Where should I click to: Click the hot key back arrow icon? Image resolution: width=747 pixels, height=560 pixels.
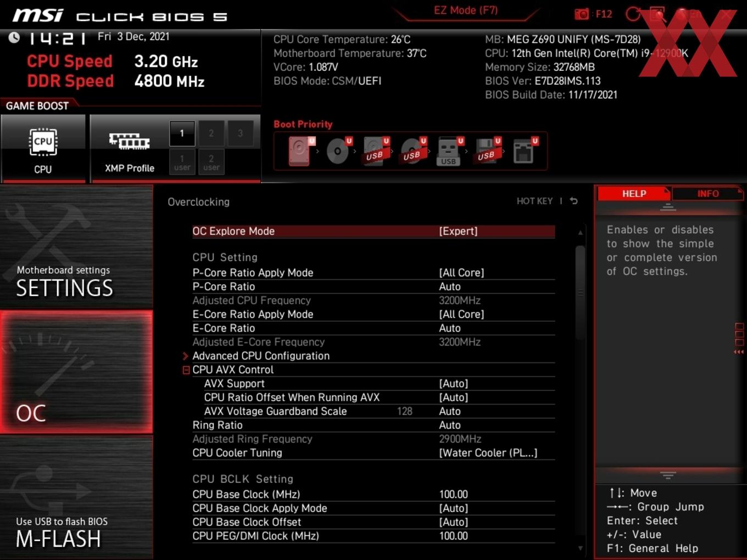[x=573, y=201]
